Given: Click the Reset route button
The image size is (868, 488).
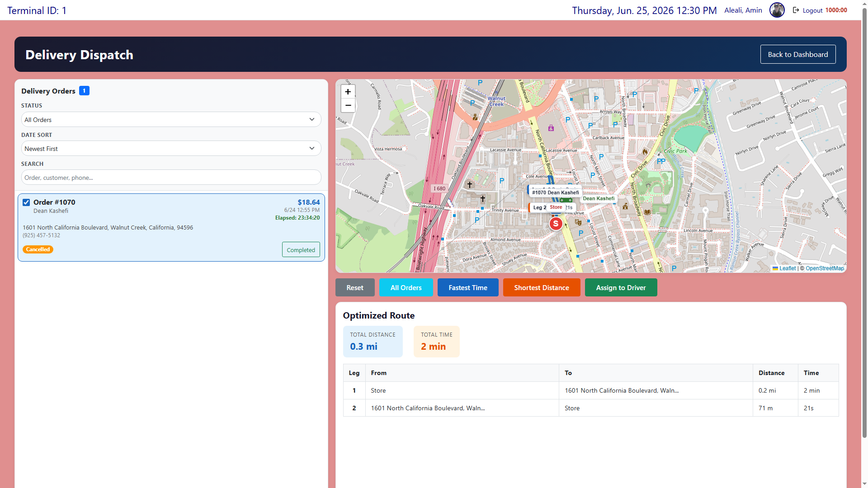Looking at the screenshot, I should pos(355,287).
